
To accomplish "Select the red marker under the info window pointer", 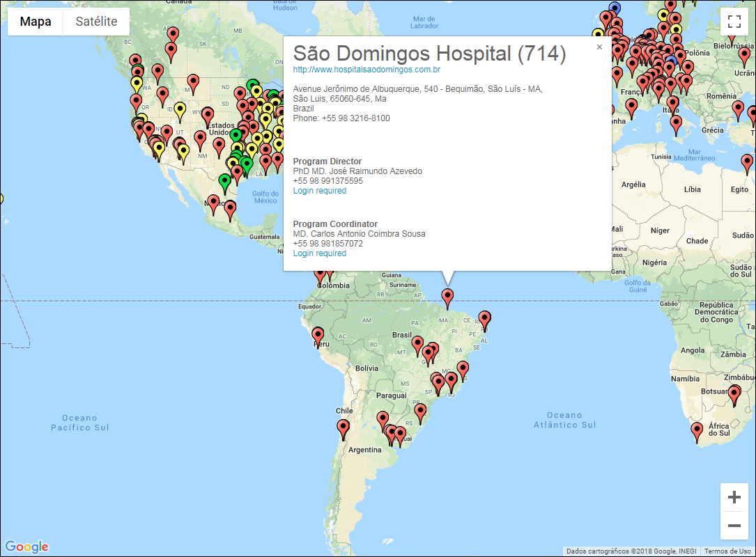I will point(448,297).
